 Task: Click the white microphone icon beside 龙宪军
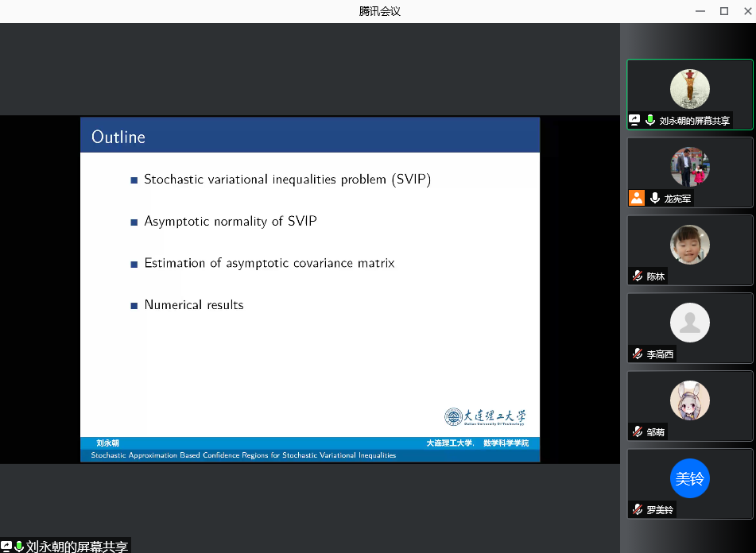[655, 199]
